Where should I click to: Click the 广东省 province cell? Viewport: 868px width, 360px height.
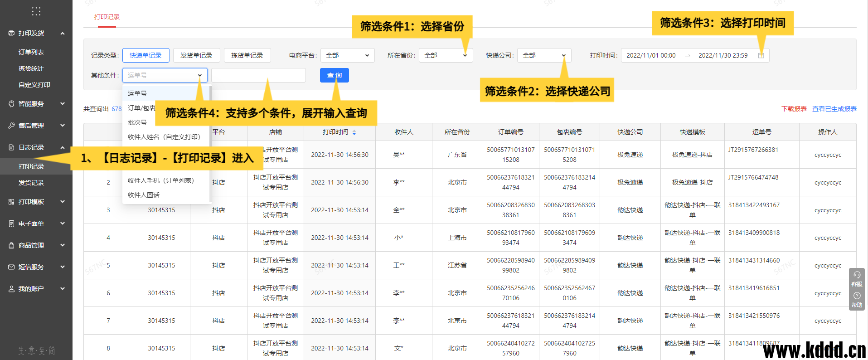[457, 155]
